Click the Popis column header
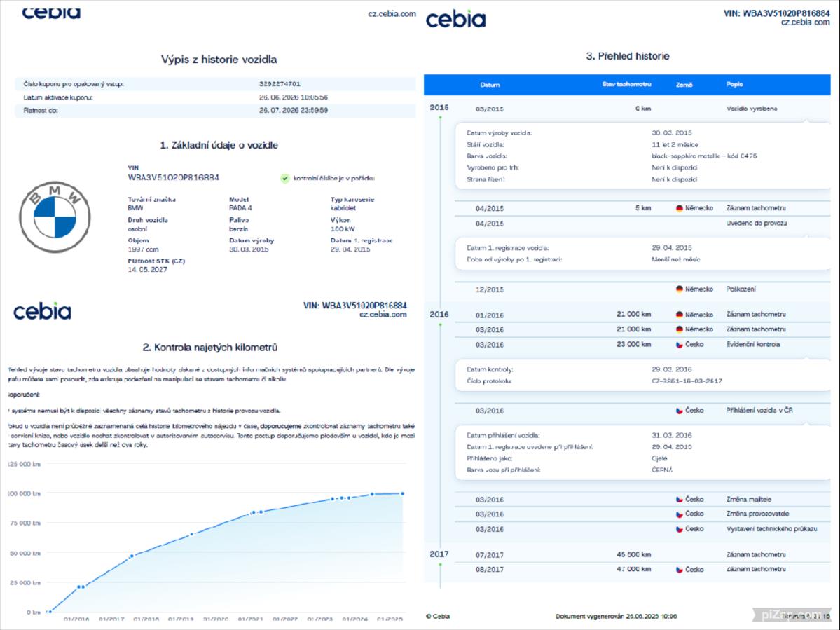 [734, 84]
